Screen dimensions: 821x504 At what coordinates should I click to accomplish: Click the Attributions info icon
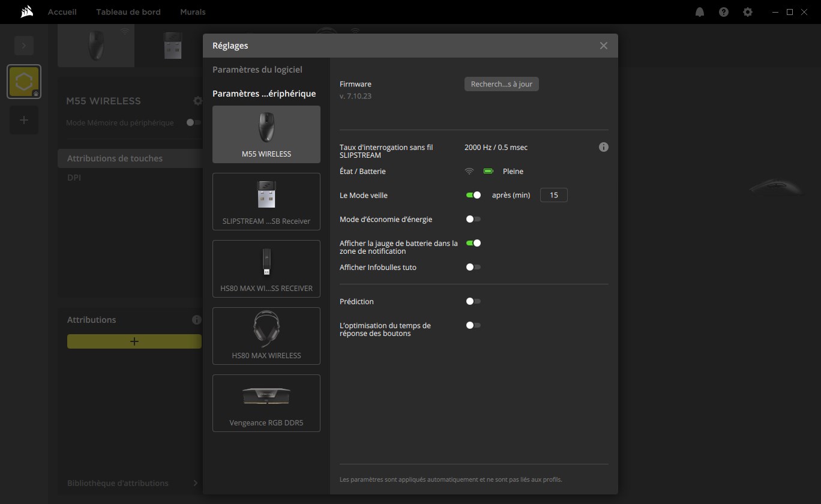coord(196,320)
